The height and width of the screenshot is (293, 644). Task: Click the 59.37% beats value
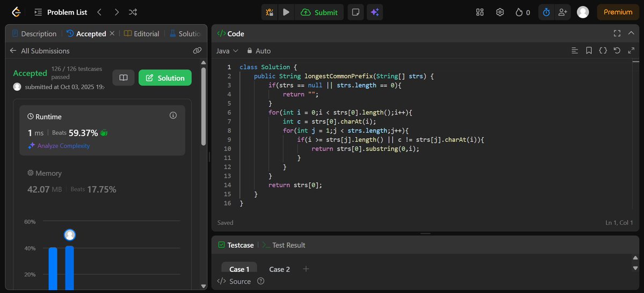83,133
